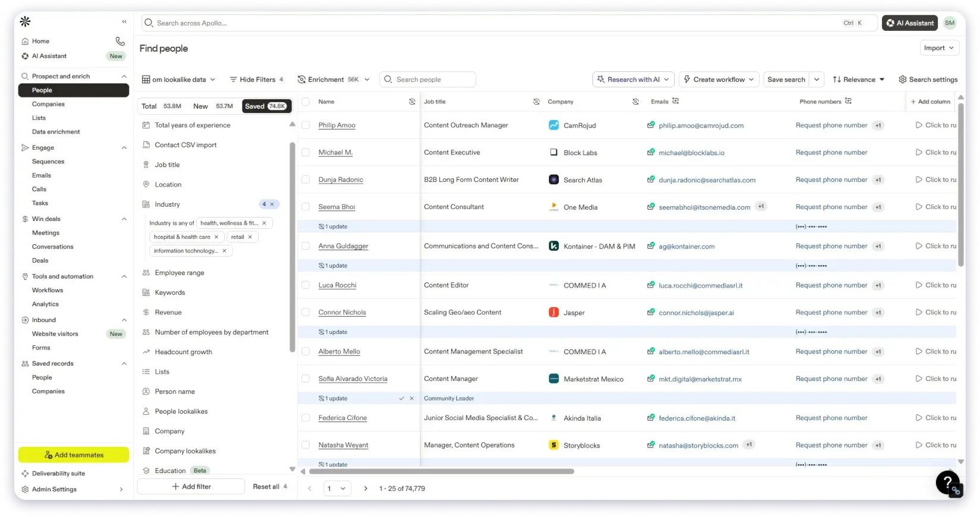Viewport: 980px width, 517px height.
Task: Switch to the New tab
Action: (213, 106)
